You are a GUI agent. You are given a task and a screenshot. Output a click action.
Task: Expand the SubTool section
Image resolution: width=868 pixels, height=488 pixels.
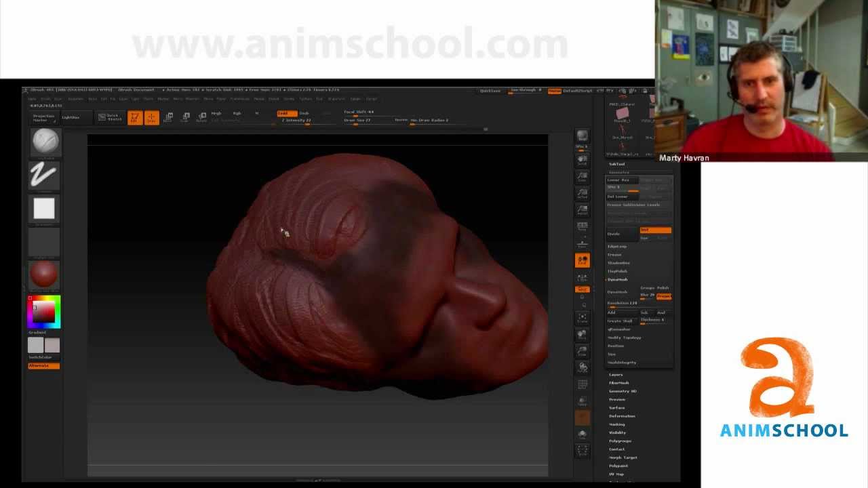(x=616, y=164)
